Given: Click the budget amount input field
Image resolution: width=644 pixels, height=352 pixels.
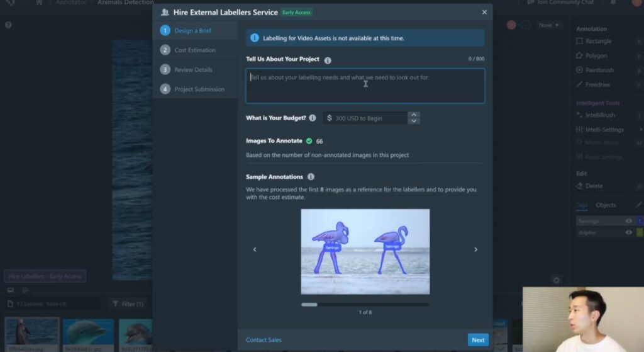Looking at the screenshot, I should (x=365, y=118).
